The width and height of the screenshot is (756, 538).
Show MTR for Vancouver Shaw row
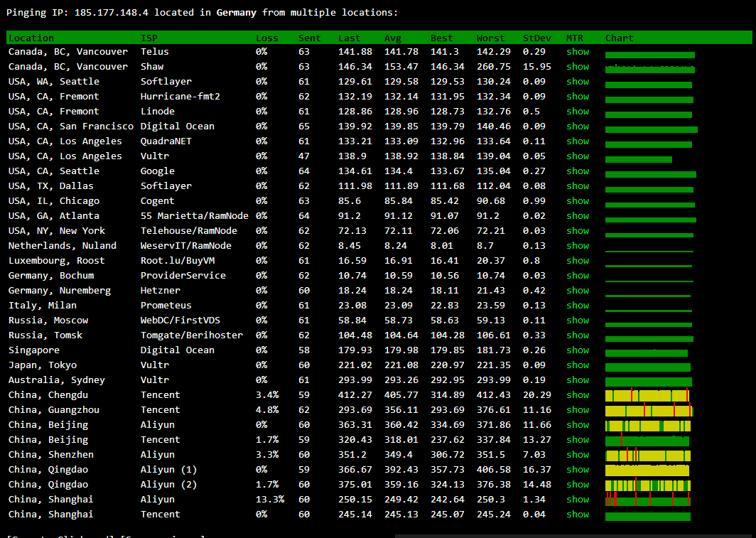[578, 67]
